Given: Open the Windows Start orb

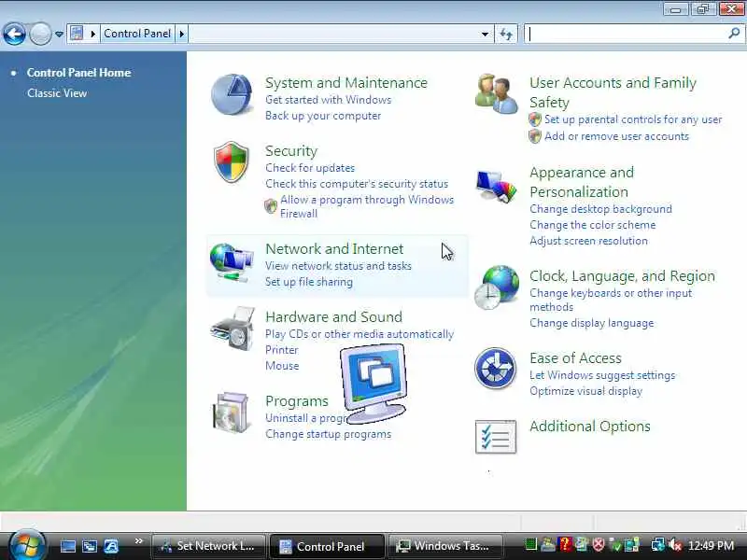Looking at the screenshot, I should (x=27, y=545).
